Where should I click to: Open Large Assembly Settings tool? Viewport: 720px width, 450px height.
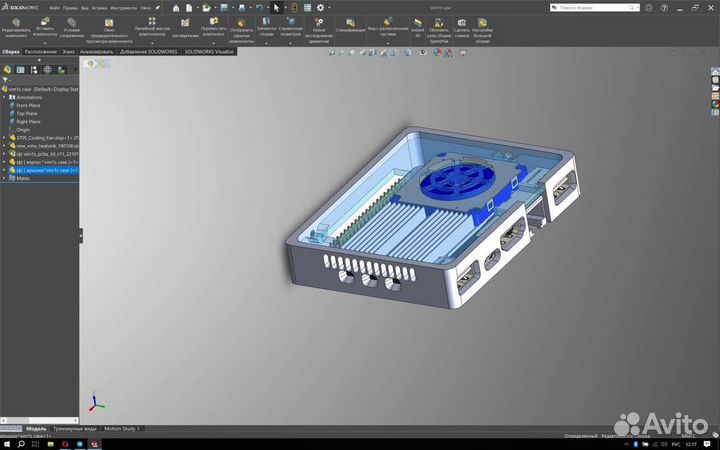click(x=482, y=31)
